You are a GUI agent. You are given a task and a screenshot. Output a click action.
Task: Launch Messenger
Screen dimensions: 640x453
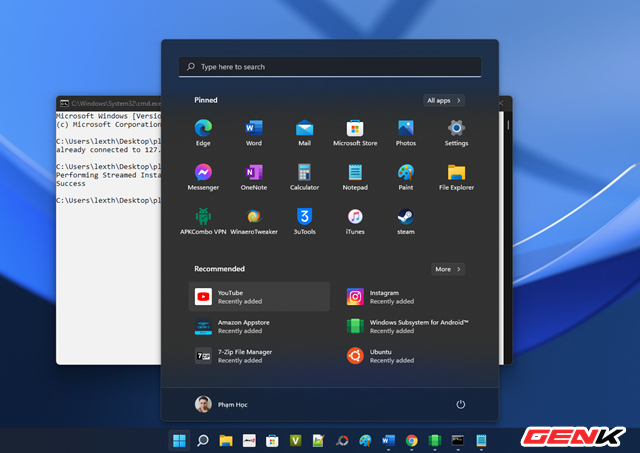click(203, 177)
